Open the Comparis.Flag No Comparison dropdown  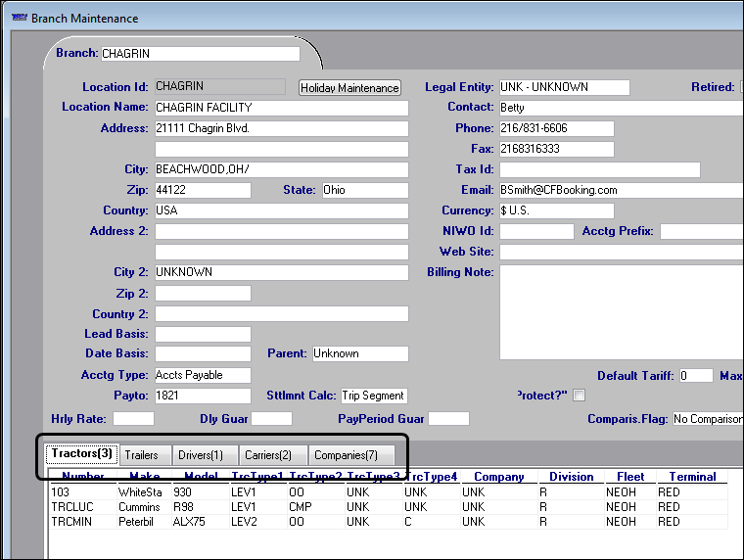707,419
